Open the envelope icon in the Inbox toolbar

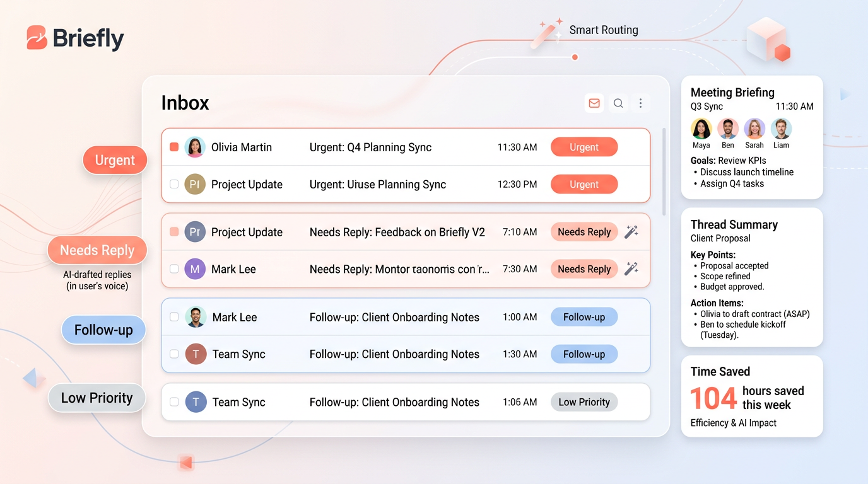[x=594, y=103]
